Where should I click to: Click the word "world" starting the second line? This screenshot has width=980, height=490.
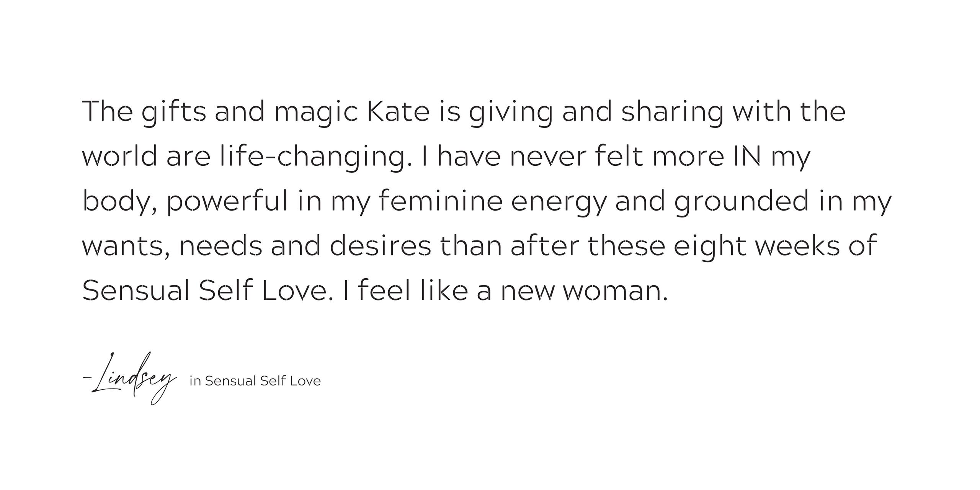[x=120, y=156]
